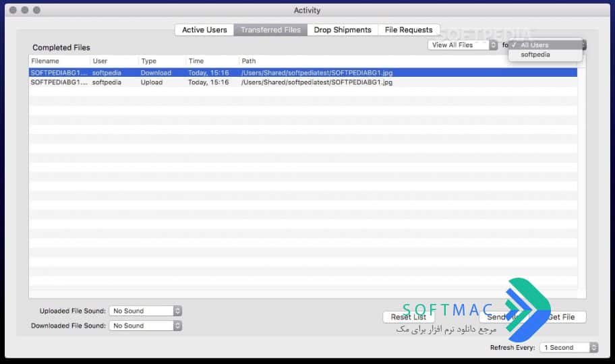The image size is (615, 364).
Task: Switch to the Active Users tab
Action: [204, 30]
